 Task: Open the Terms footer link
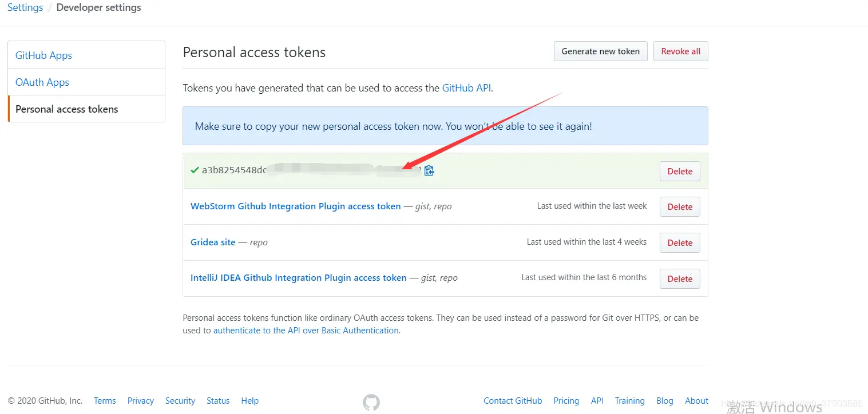[x=105, y=401]
